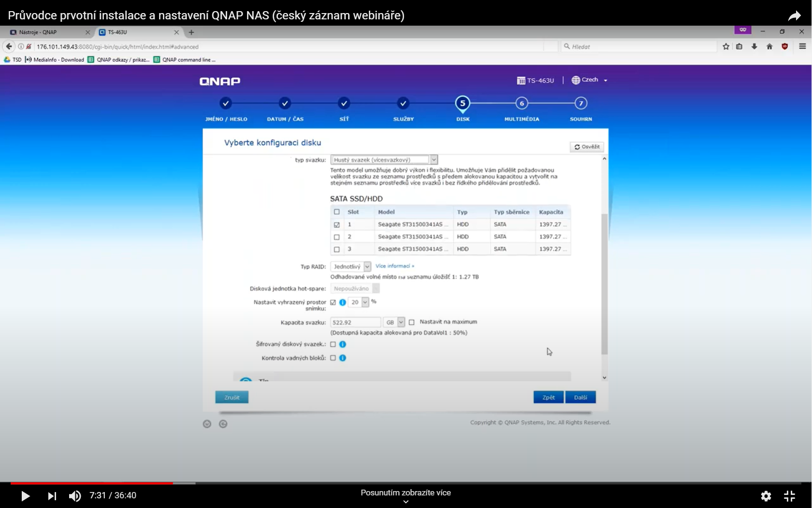This screenshot has height=508, width=812.
Task: Open the MediaInfo - Download bookmark
Action: point(55,60)
